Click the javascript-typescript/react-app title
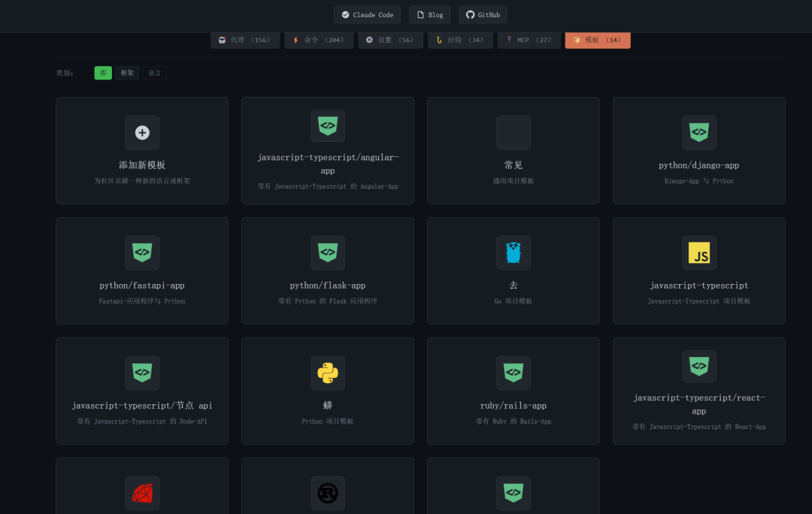Viewport: 812px width, 514px height. [699, 404]
